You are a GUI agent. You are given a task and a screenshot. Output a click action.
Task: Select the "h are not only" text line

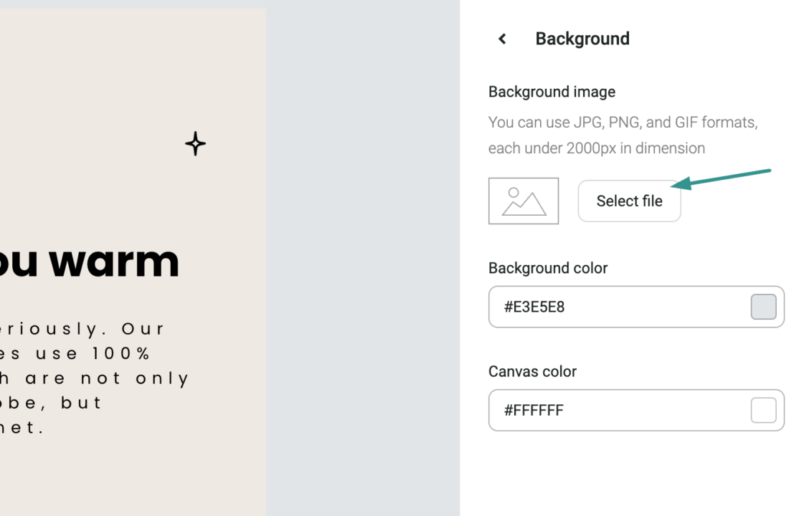click(95, 378)
